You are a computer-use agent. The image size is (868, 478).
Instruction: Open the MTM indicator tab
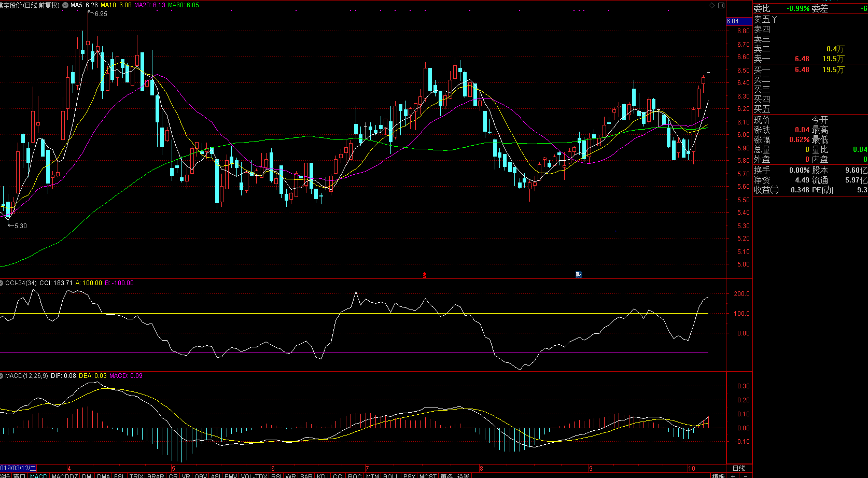coord(372,475)
